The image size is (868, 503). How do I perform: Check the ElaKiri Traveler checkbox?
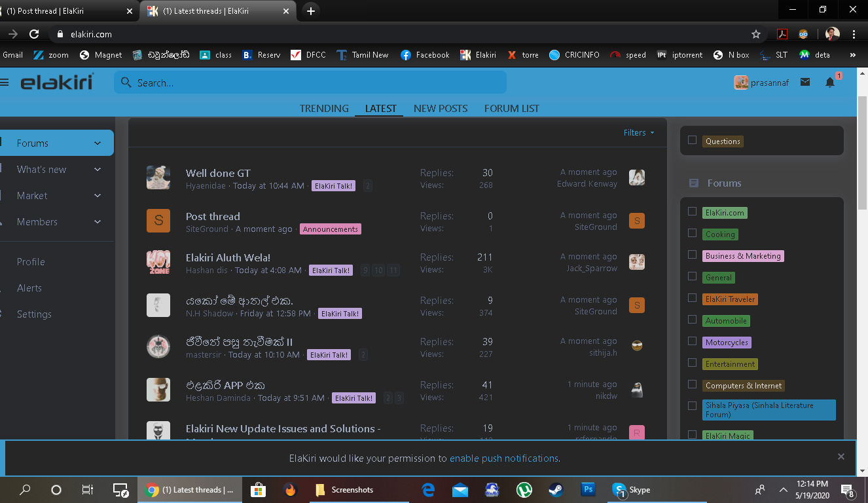click(x=692, y=298)
